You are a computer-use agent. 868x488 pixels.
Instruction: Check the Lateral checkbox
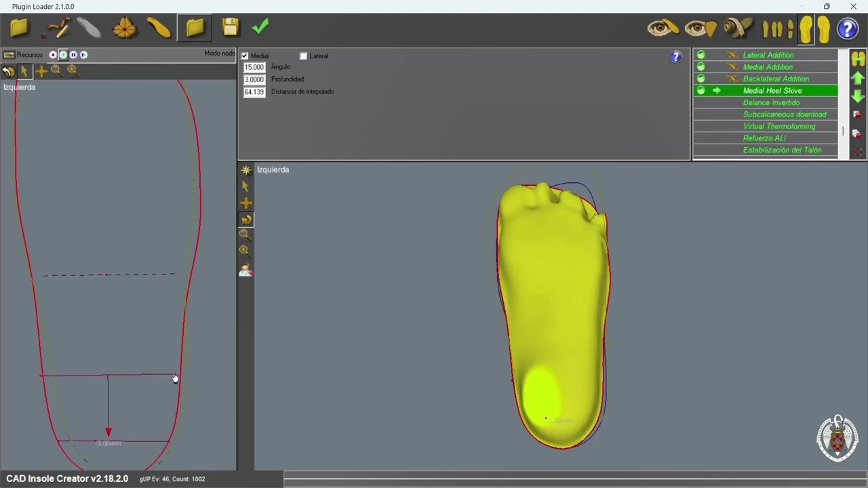(x=303, y=56)
